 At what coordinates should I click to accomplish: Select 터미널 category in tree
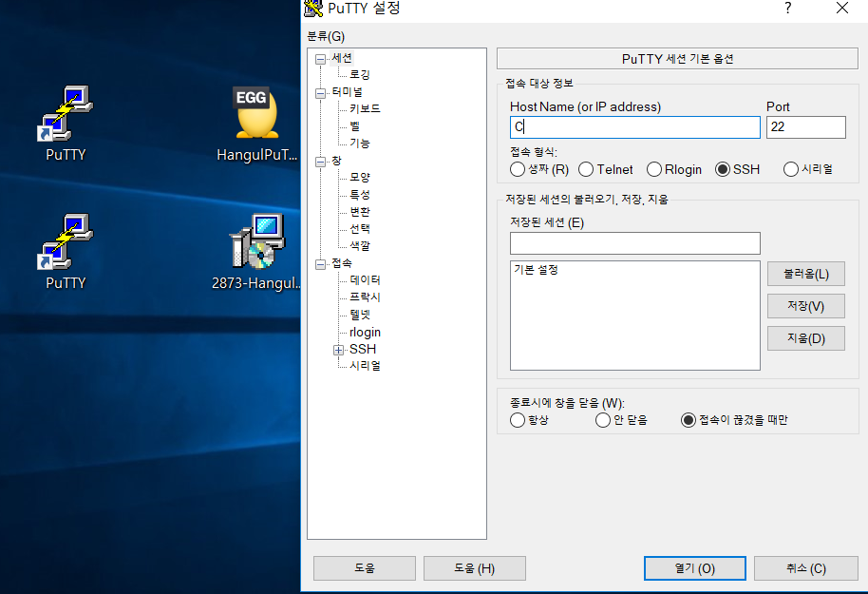[x=347, y=92]
